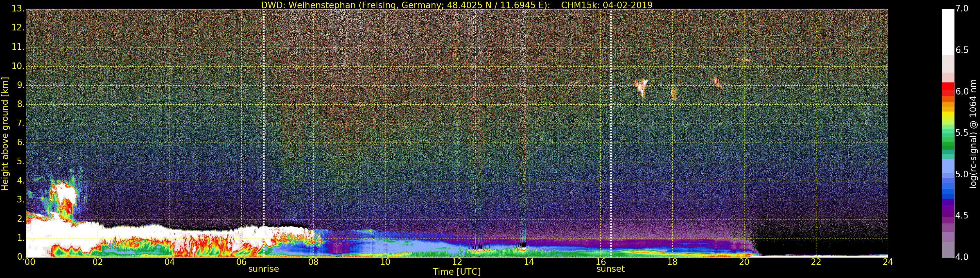The image size is (980, 278).
Task: Select the 'Height above ground [km]' axis label
Action: coord(5,134)
